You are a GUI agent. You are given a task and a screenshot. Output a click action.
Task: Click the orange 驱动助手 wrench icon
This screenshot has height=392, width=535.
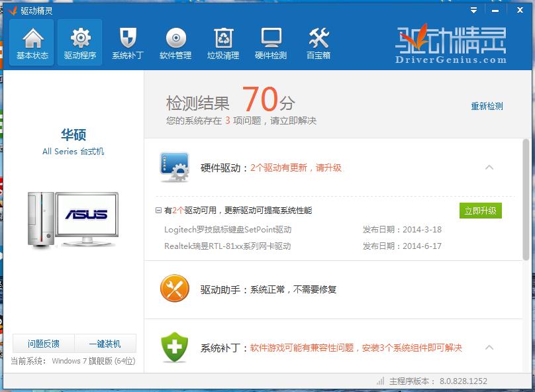pos(175,289)
